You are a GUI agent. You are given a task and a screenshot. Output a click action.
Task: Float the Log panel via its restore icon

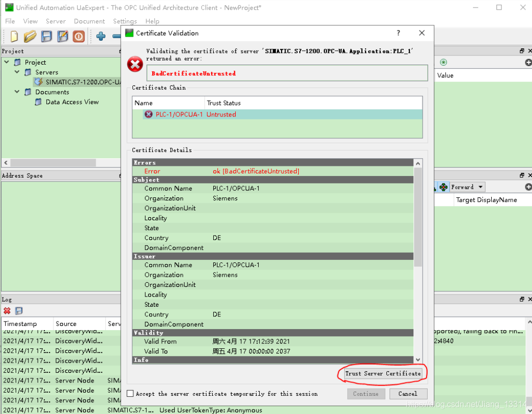[522, 300]
